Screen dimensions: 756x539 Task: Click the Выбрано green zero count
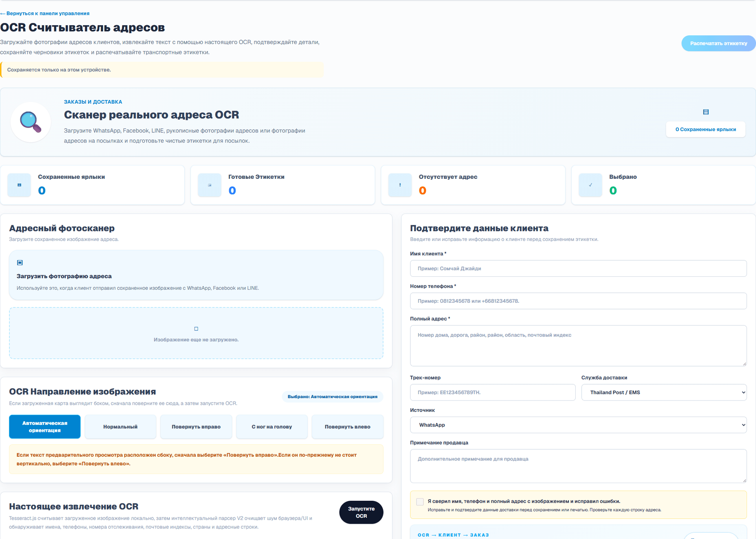613,191
